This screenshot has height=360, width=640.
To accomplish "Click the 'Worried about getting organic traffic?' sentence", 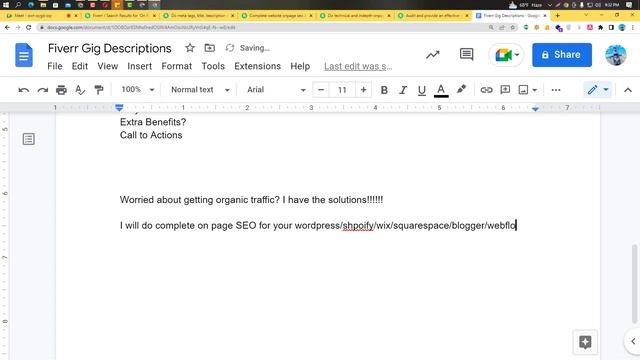I will [200, 200].
